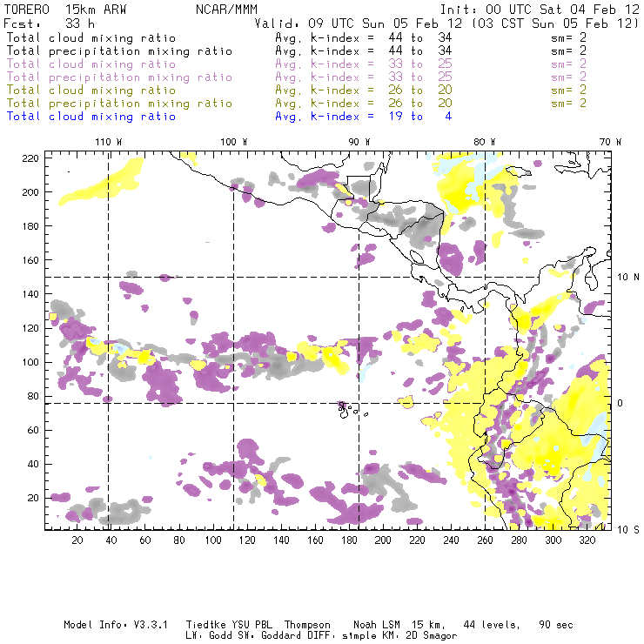Screen dimensions: 644x644
Task: Click the 'Fcst: 33 h' forecast hour text
Action: click(49, 23)
